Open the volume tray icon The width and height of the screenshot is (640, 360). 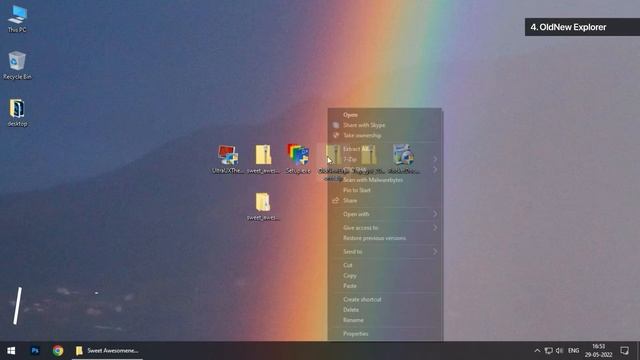tap(559, 351)
